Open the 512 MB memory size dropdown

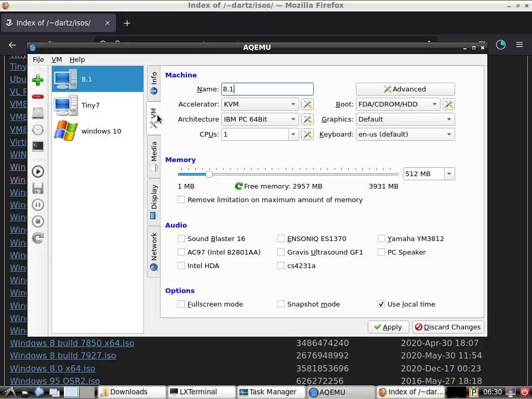pos(449,174)
